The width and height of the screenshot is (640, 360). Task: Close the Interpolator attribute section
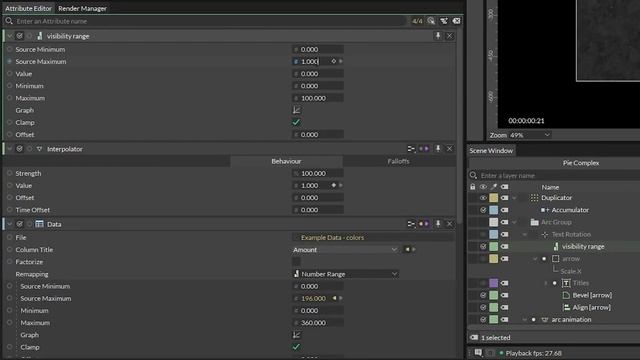point(449,149)
